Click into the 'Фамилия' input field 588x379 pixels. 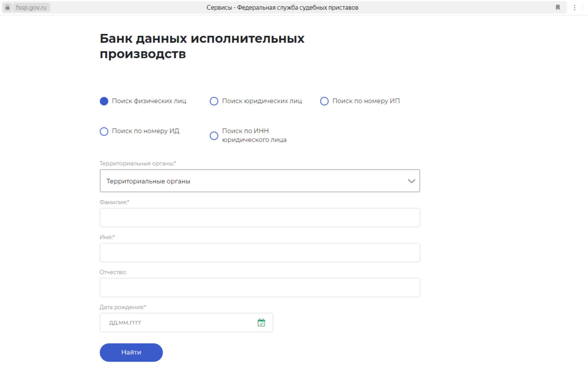(x=260, y=218)
